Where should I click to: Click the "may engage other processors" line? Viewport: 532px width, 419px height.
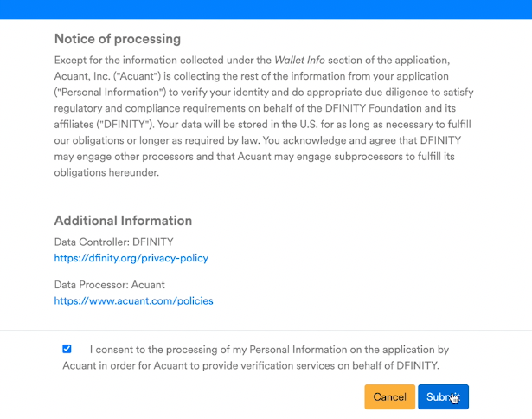pos(254,157)
